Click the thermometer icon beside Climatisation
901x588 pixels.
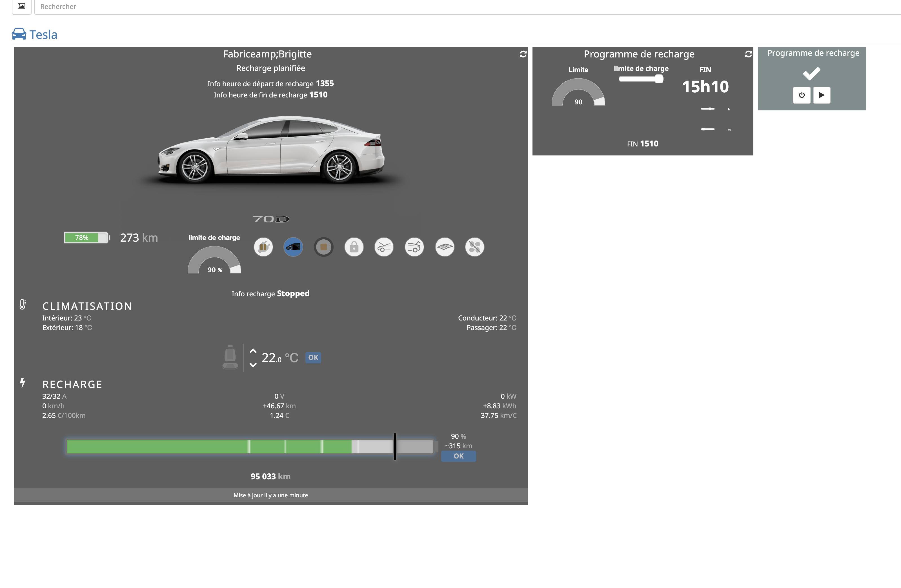coord(23,304)
